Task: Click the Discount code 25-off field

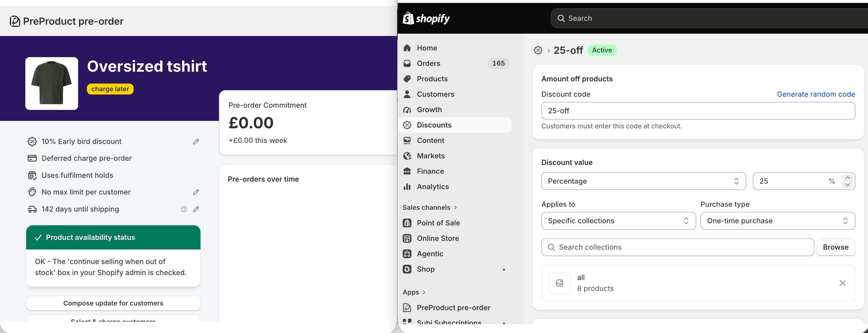Action: click(698, 111)
